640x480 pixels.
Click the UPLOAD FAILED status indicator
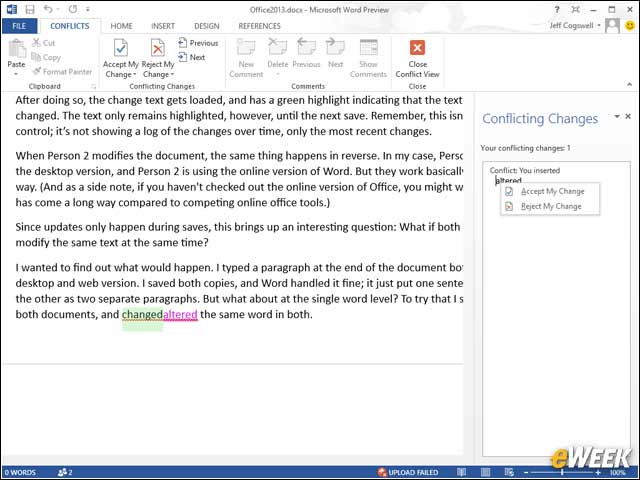click(x=408, y=473)
